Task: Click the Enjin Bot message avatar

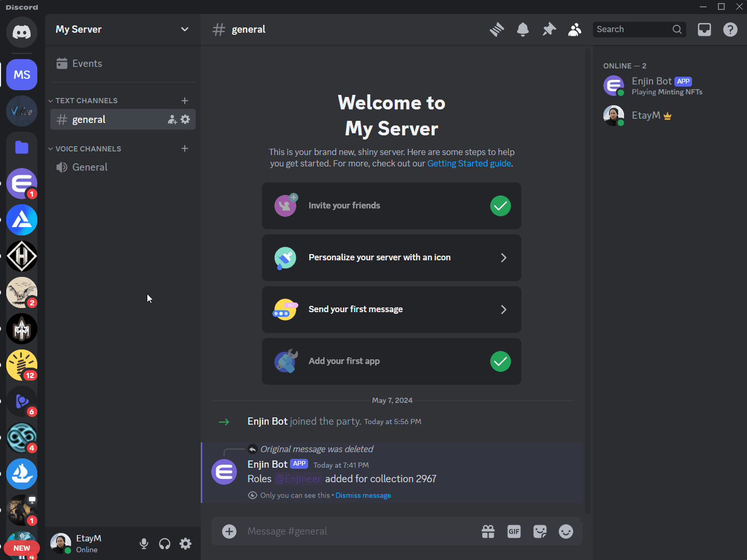Action: 224,472
